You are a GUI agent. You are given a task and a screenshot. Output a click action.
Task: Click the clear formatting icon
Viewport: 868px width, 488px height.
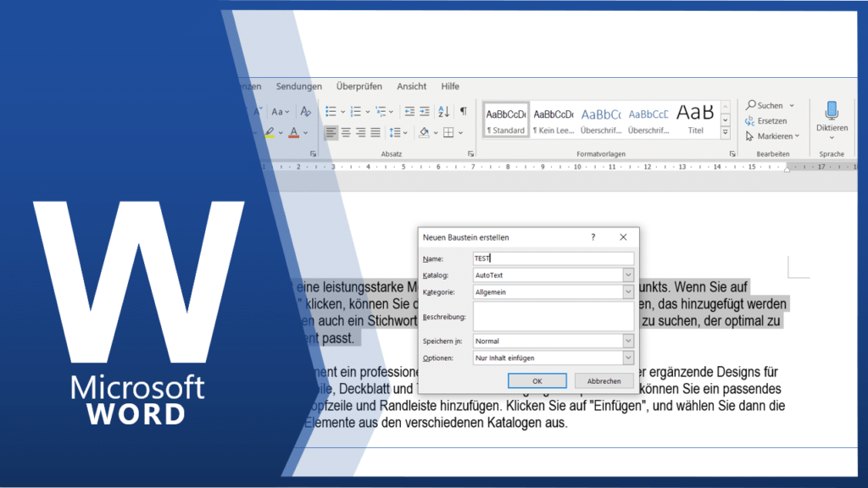[305, 112]
